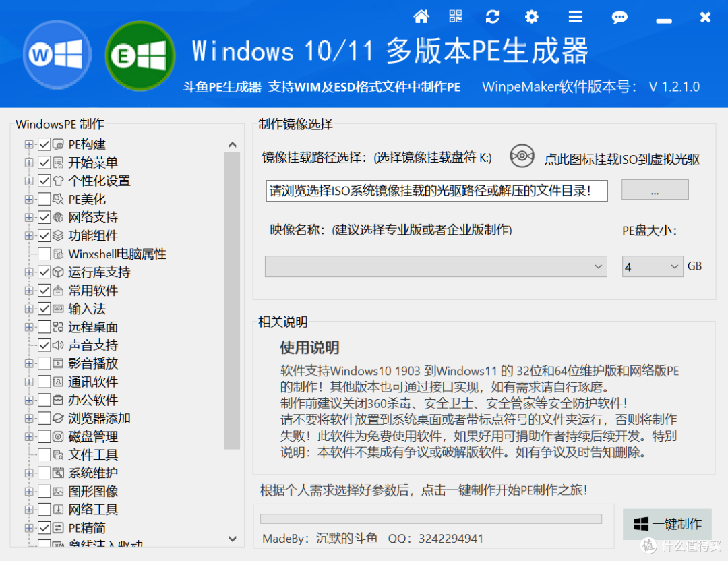The height and width of the screenshot is (561, 728).
Task: Open the home icon in title bar
Action: pos(421,17)
